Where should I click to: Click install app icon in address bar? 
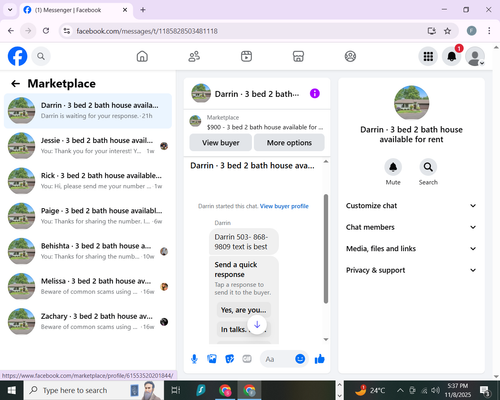pyautogui.click(x=432, y=31)
